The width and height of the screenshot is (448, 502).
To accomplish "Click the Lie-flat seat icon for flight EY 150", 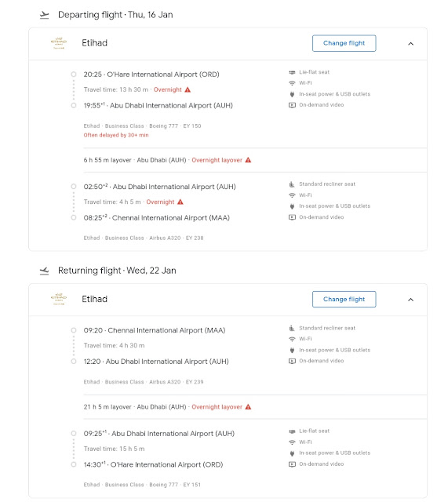I will coord(292,72).
